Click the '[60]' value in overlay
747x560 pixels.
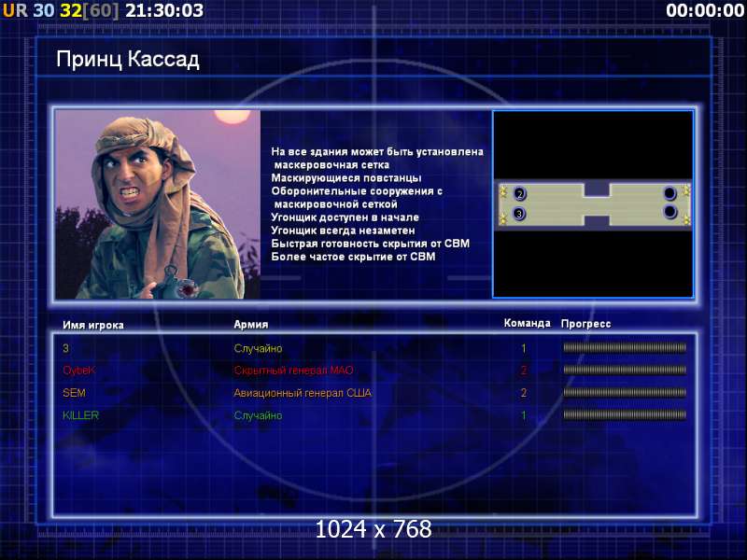point(101,10)
